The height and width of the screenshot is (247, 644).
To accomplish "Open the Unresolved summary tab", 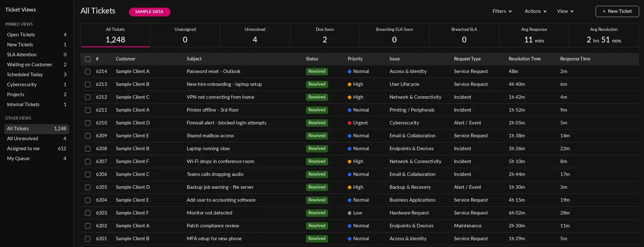I will (x=255, y=35).
